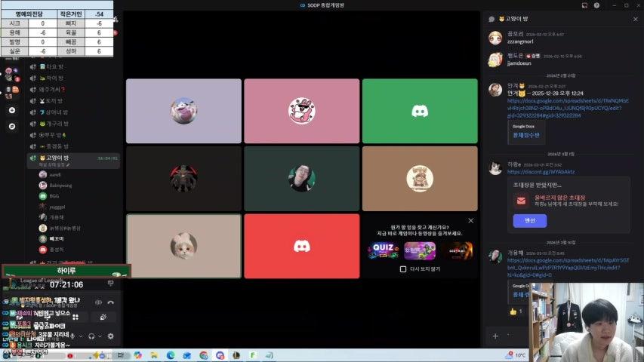Open user settings gear icon
Image resolution: width=644 pixels, height=362 pixels.
pyautogui.click(x=111, y=336)
